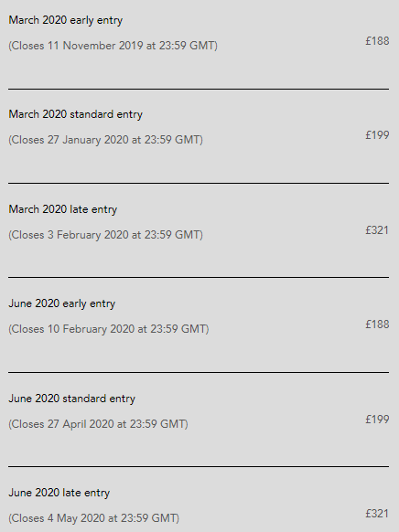Click the £321 price for March late entry
The width and height of the screenshot is (399, 532).
point(377,230)
